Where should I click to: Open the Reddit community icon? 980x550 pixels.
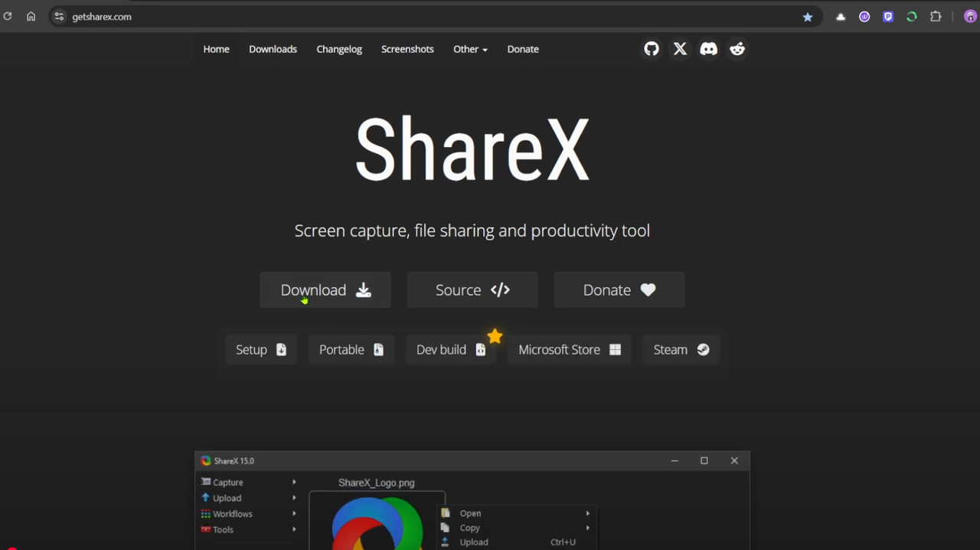coord(737,49)
